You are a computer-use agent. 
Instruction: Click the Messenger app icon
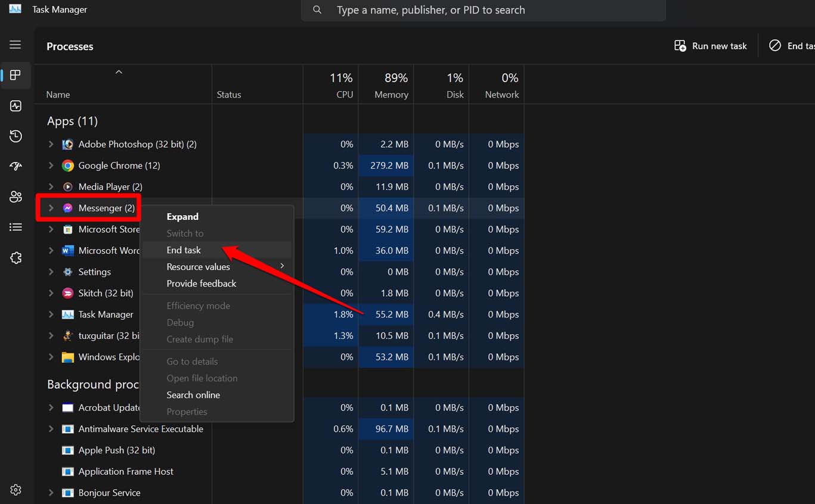(68, 208)
